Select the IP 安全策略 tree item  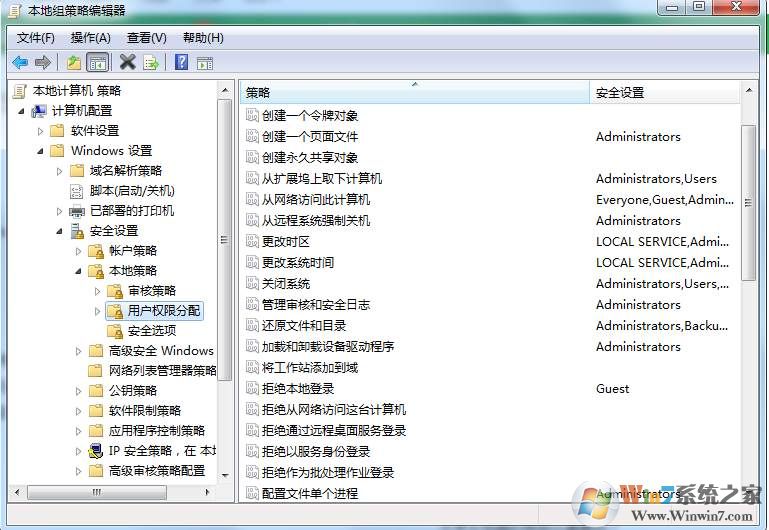click(x=162, y=451)
